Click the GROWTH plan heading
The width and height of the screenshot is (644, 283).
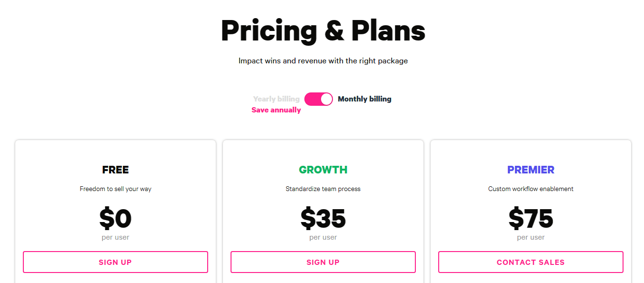click(x=323, y=170)
